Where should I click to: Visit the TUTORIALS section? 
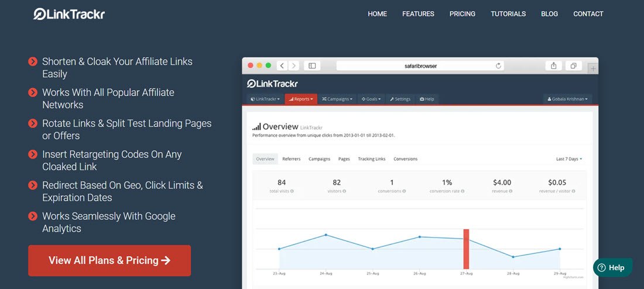tap(508, 14)
